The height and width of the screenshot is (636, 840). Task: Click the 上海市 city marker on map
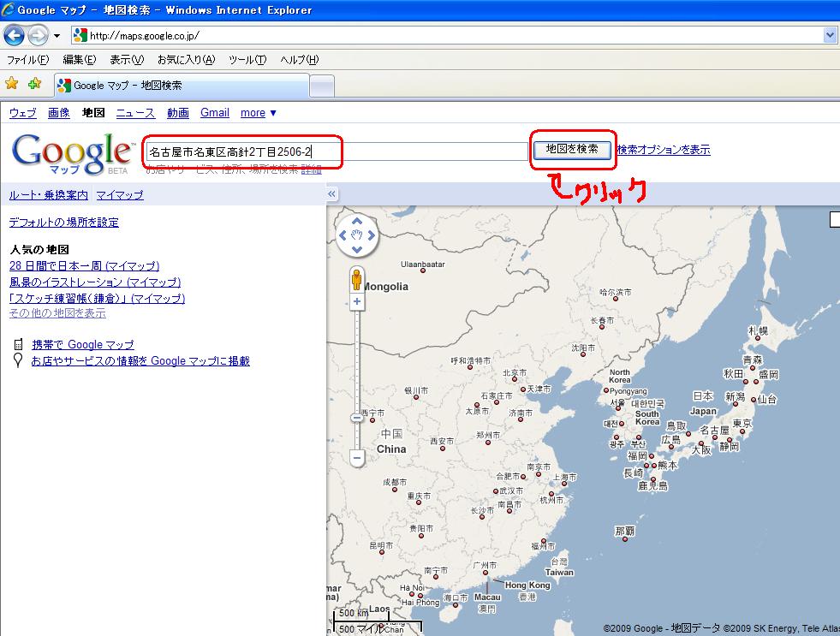pos(563,484)
